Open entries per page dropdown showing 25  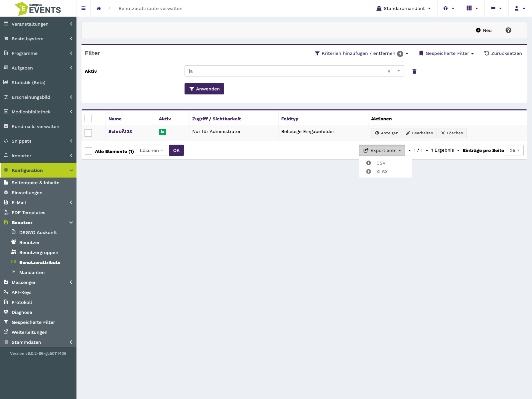pos(514,150)
